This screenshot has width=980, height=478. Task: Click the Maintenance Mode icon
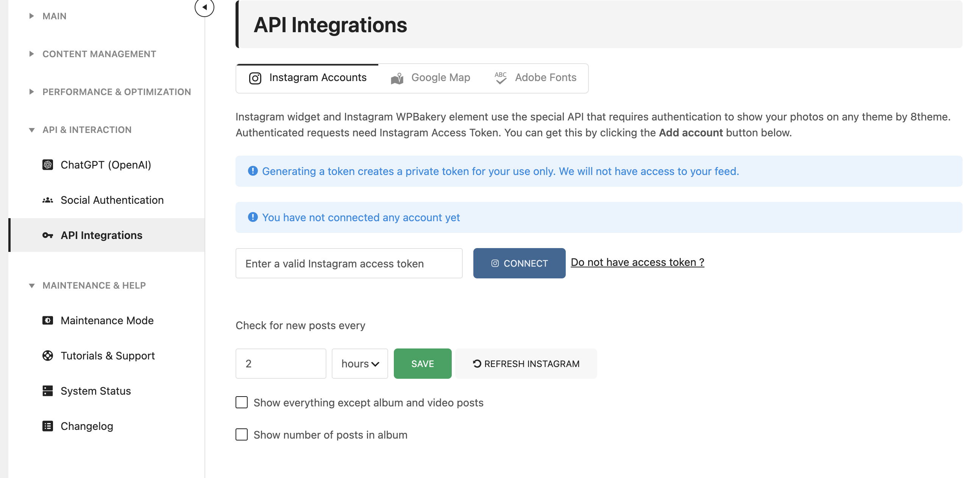pos(48,320)
